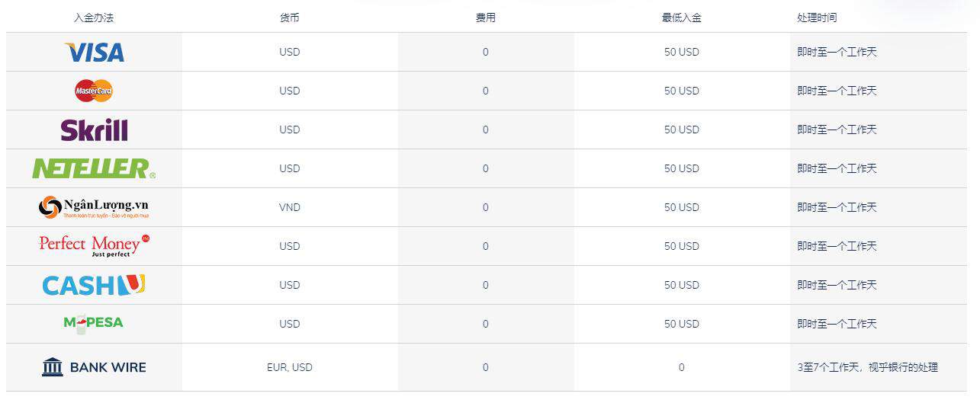This screenshot has width=980, height=403.
Task: Click the 最低入金 column header
Action: point(682,18)
